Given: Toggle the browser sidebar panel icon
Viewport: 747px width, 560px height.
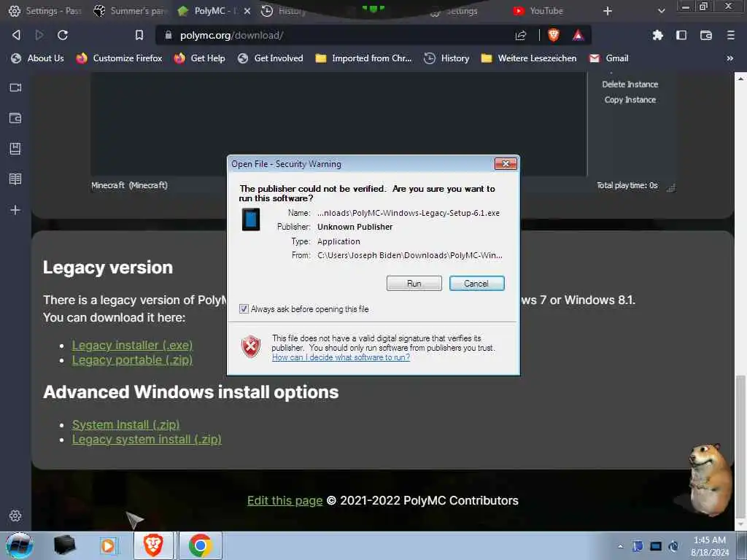Looking at the screenshot, I should tap(681, 35).
